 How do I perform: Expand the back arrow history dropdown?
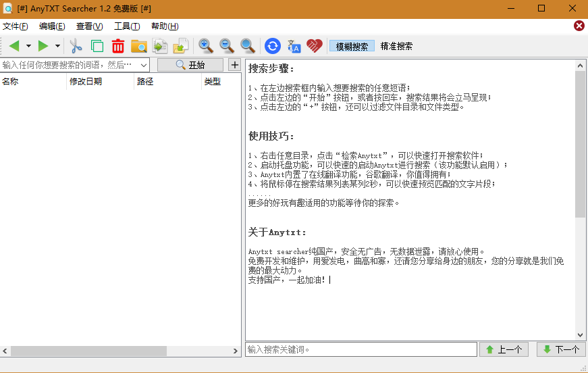tap(28, 46)
